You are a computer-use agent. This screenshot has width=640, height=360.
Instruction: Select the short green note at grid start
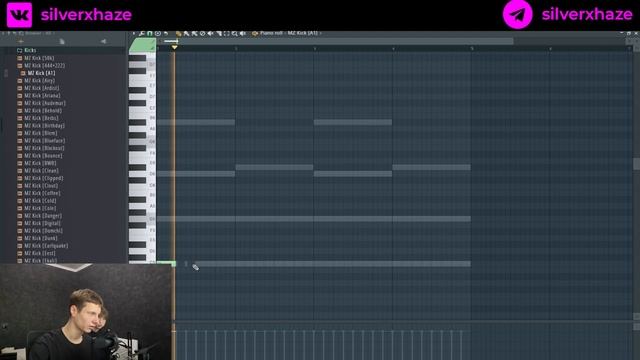[x=166, y=264]
